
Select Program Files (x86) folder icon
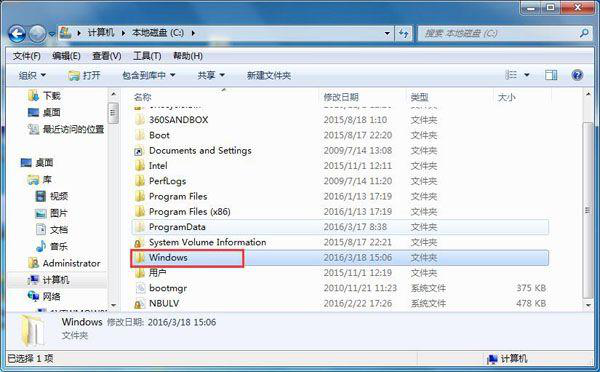coord(139,212)
